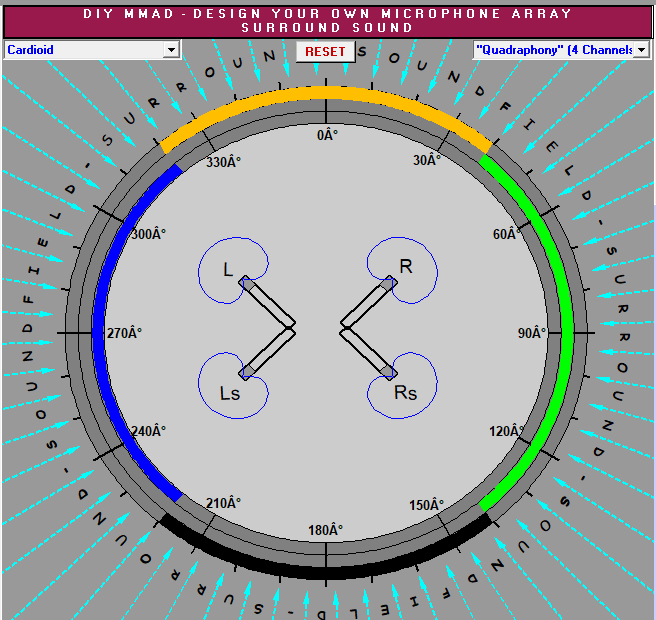Click the orange front coverage arc

tap(327, 93)
